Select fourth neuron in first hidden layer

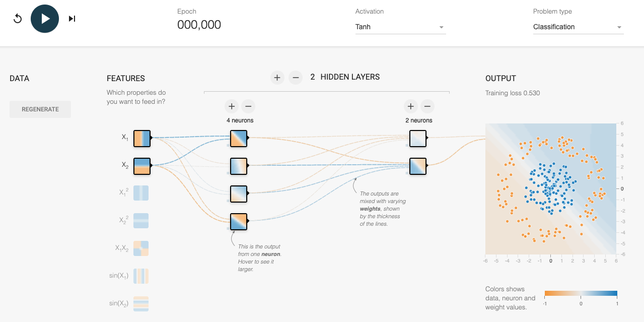pyautogui.click(x=239, y=221)
